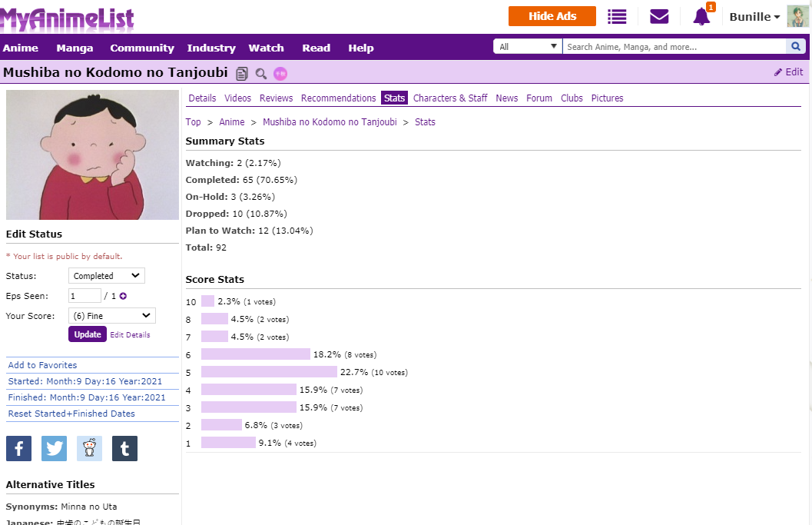Click the pink round icon beside title
This screenshot has height=525, width=812.
pos(280,74)
